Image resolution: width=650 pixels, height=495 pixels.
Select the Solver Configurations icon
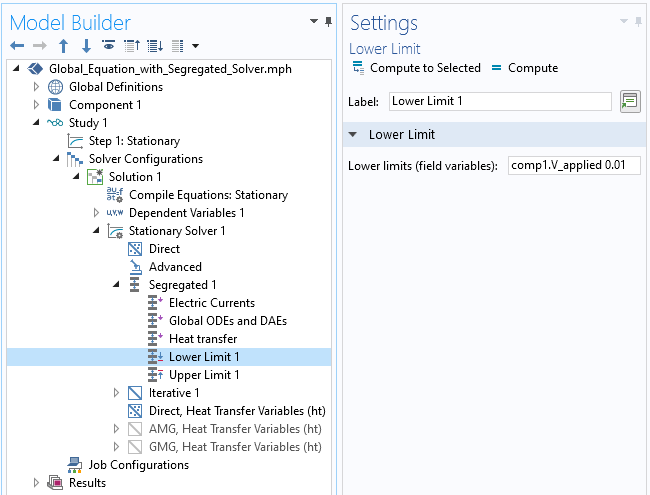(x=75, y=159)
